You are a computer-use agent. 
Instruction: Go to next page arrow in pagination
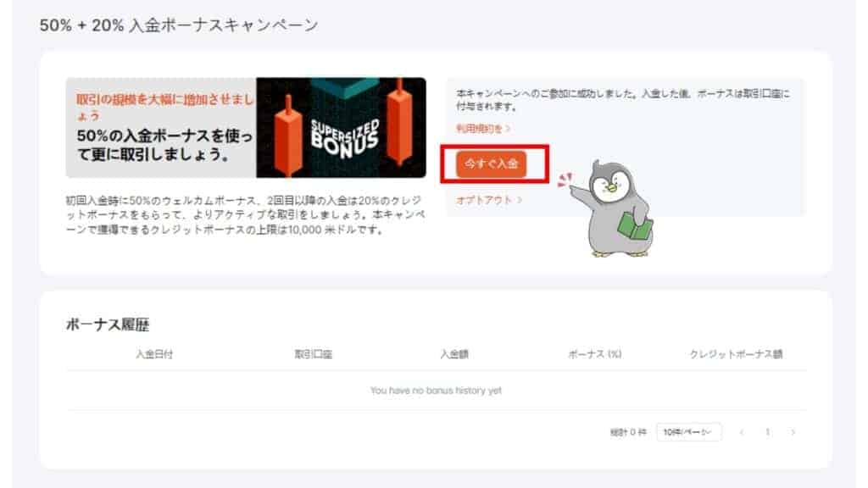[x=793, y=431]
